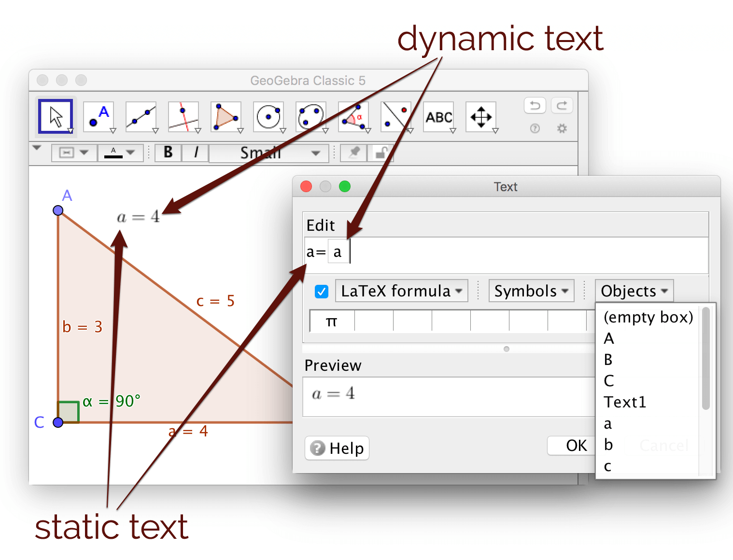Open the Objects dropdown
This screenshot has height=560, width=733.
click(x=633, y=291)
